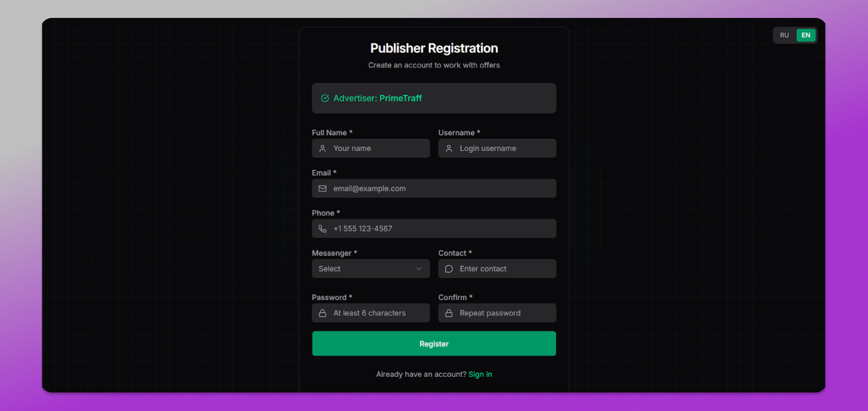This screenshot has width=868, height=411.
Task: Submit the form with the Register button
Action: coord(434,343)
